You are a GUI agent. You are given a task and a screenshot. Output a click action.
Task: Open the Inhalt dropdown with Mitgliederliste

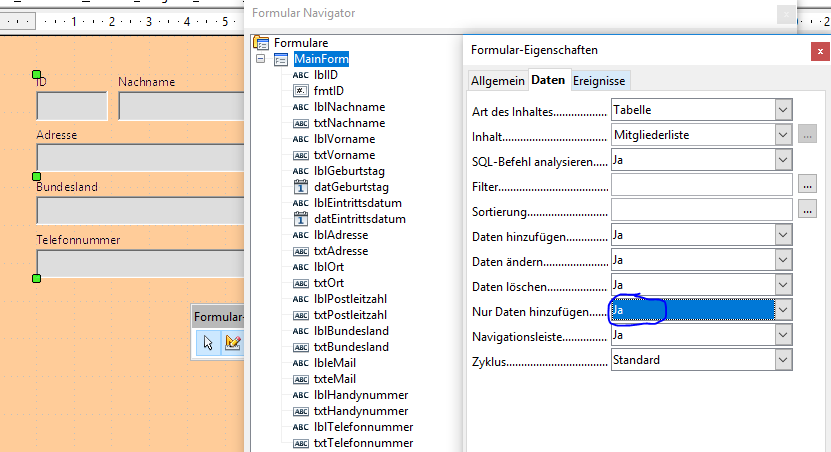click(x=783, y=134)
